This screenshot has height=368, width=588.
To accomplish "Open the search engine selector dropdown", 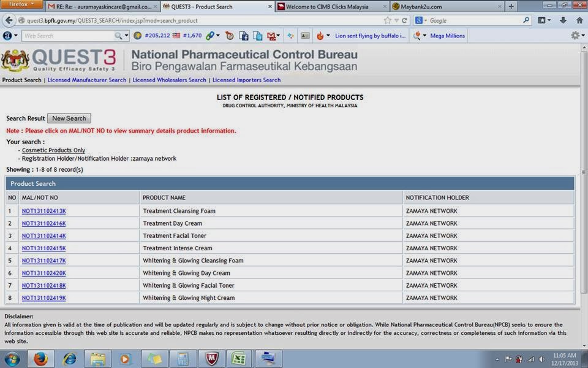I will tap(426, 21).
